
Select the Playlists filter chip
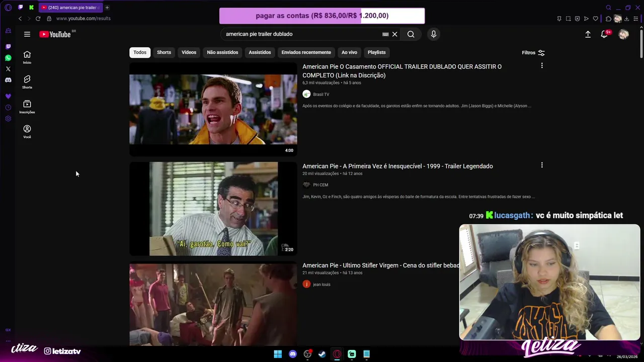pyautogui.click(x=376, y=52)
